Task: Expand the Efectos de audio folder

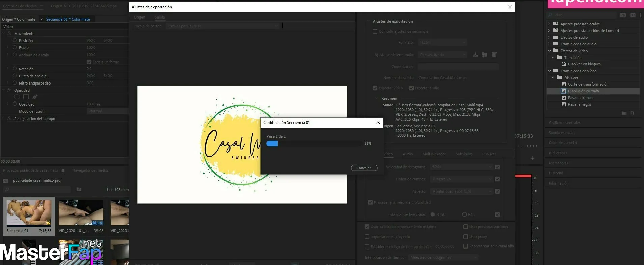Action: click(x=549, y=37)
